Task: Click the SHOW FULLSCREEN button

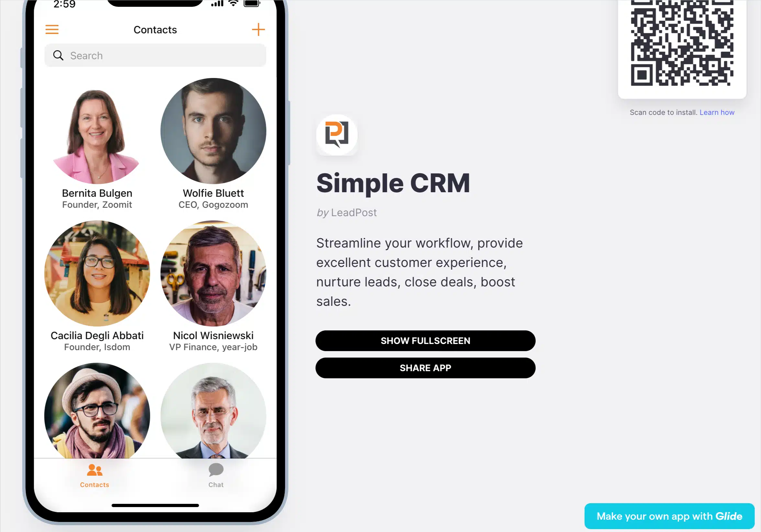Action: pos(425,341)
